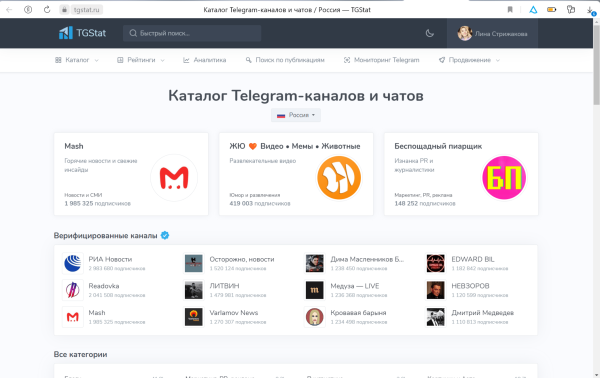Image resolution: width=600 pixels, height=378 pixels.
Task: Open Mash icon in verified list
Action: pyautogui.click(x=73, y=317)
